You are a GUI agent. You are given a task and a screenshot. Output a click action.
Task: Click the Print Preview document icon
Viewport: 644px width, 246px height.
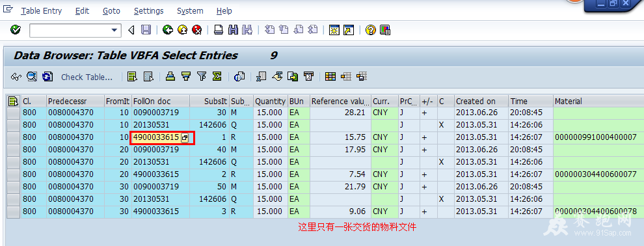point(239,76)
